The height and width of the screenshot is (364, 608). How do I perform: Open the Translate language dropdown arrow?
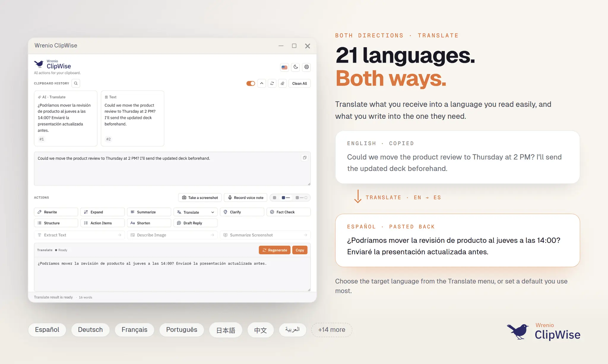pos(213,212)
